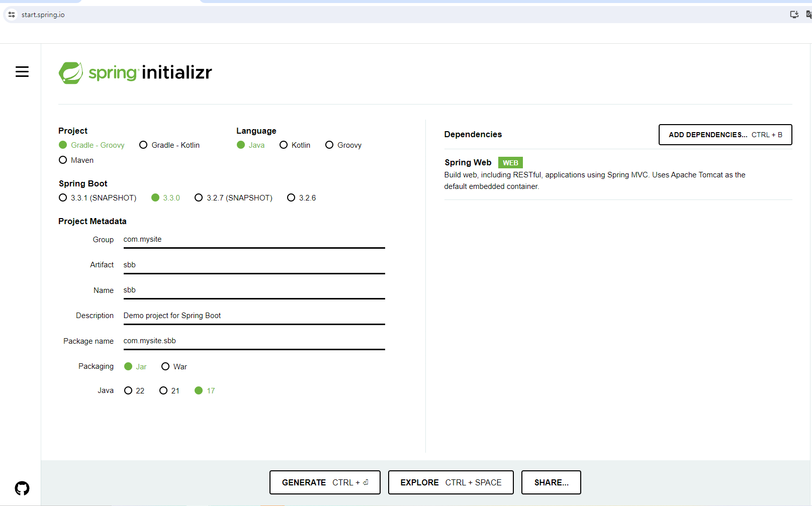Screen dimensions: 812x506
Task: Select Gradle - Kotlin project type
Action: [169, 145]
